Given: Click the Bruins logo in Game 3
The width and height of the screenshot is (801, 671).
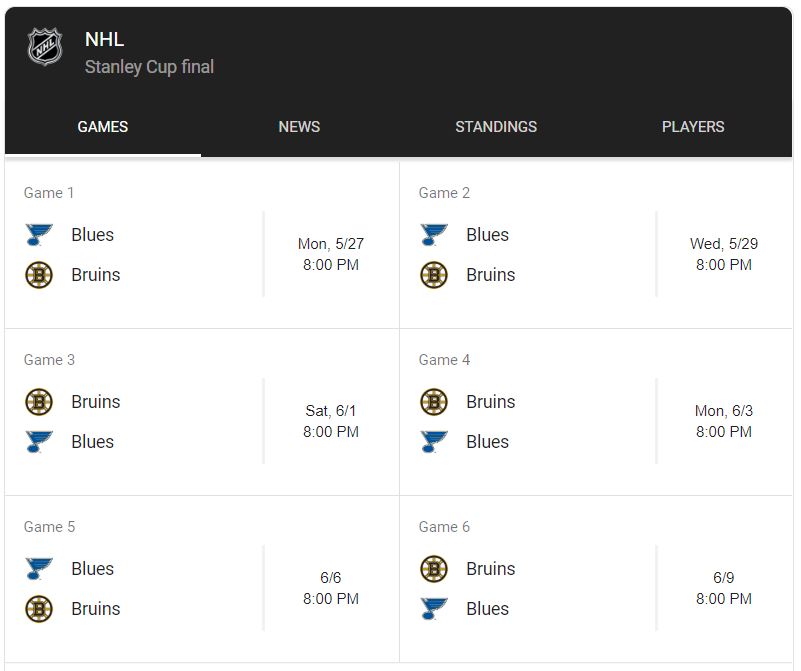Looking at the screenshot, I should click(x=39, y=402).
